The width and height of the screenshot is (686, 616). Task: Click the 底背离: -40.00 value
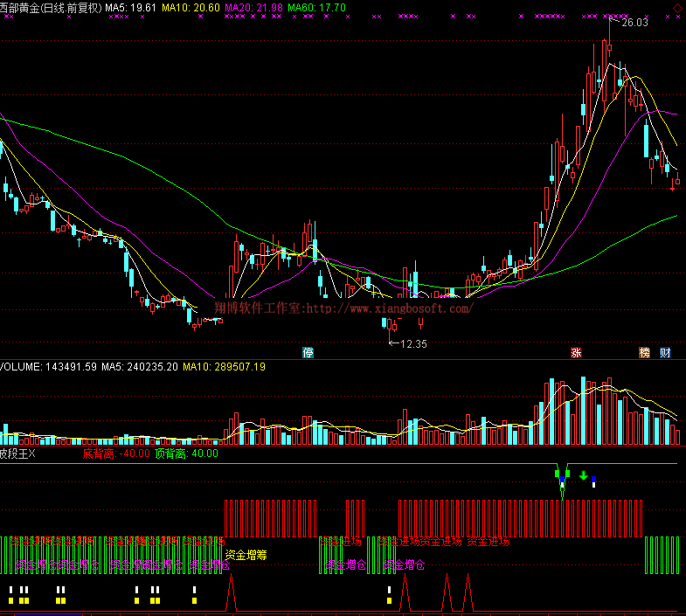tap(116, 453)
